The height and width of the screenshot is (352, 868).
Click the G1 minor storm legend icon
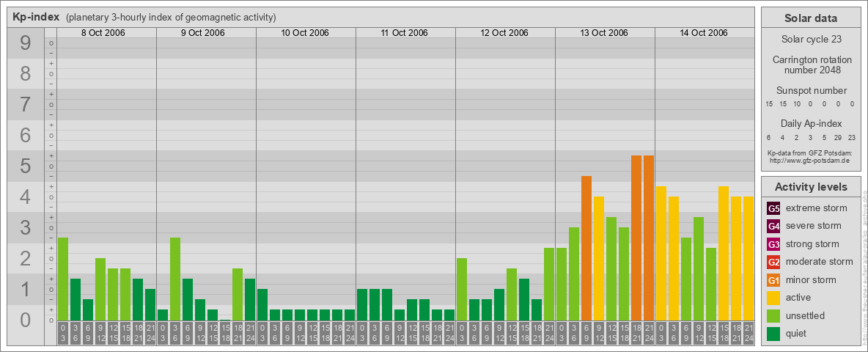(773, 280)
